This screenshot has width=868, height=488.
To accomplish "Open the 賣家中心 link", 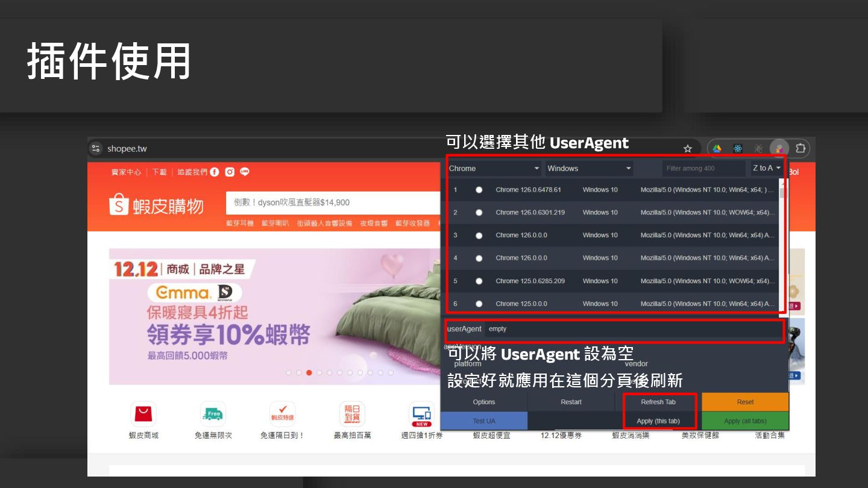I will (x=126, y=172).
